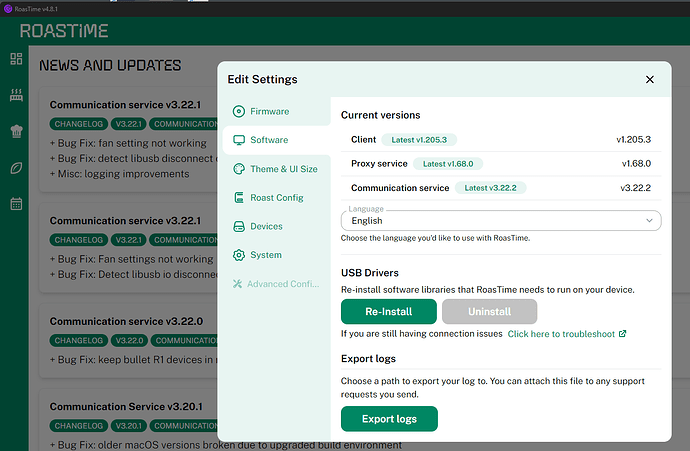Click CHANGELOG tag on first news card
The height and width of the screenshot is (451, 690).
pos(78,124)
